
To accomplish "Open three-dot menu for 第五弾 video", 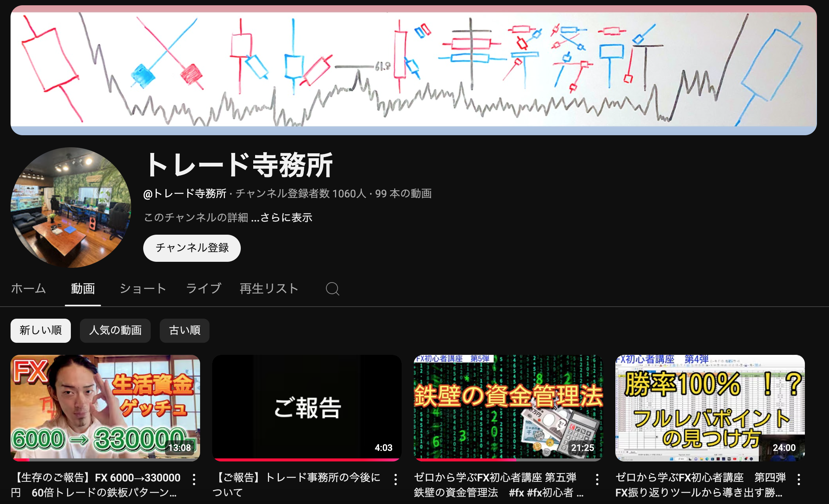I will coord(597,480).
